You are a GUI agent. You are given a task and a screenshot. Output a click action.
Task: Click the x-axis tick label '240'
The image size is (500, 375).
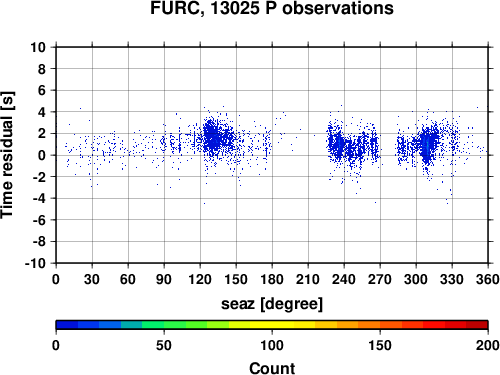(x=344, y=279)
